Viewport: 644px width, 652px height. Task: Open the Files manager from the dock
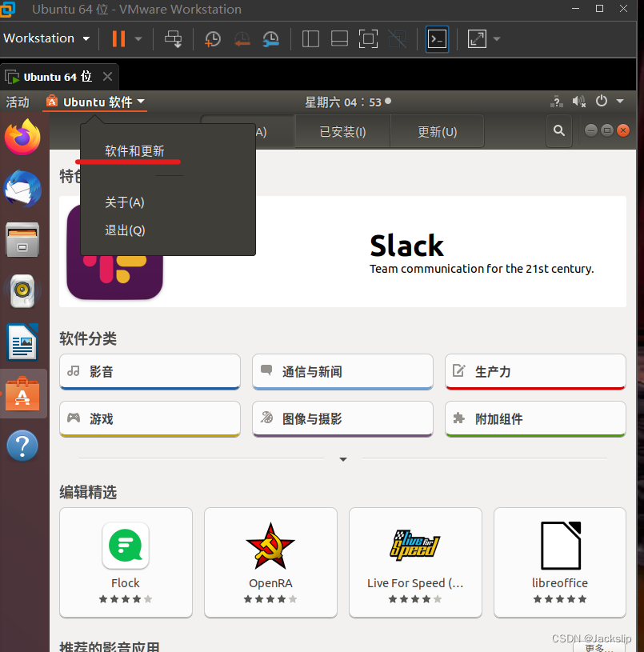pyautogui.click(x=23, y=240)
